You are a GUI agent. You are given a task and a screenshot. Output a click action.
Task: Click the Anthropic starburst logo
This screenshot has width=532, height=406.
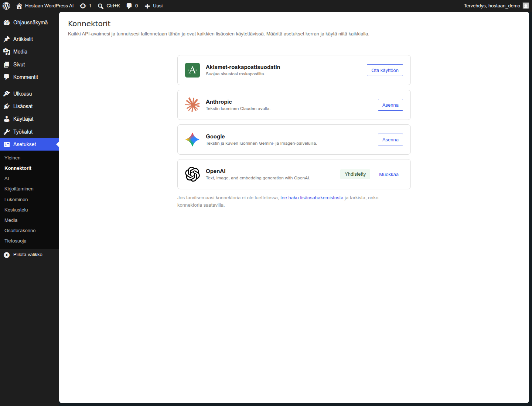192,105
